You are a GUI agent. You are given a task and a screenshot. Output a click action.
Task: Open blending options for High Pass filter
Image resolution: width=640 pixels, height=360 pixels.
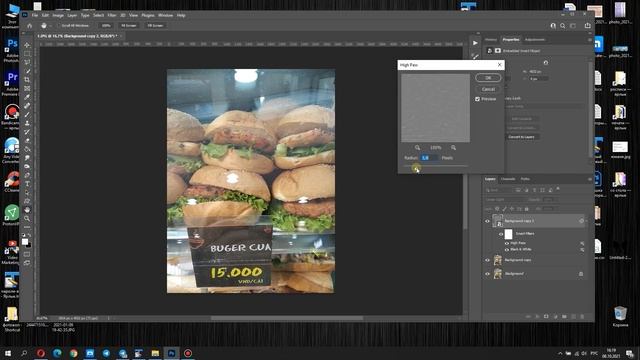[x=582, y=243]
